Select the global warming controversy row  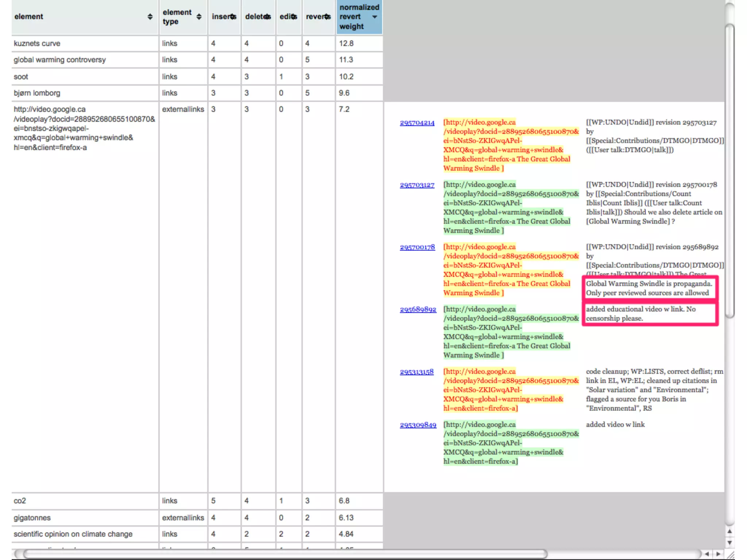(x=59, y=60)
